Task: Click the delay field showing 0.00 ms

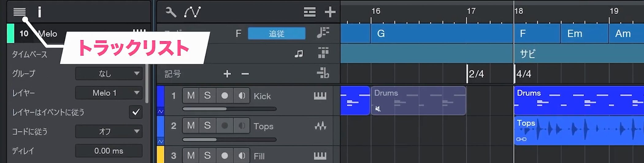Action: pyautogui.click(x=109, y=151)
